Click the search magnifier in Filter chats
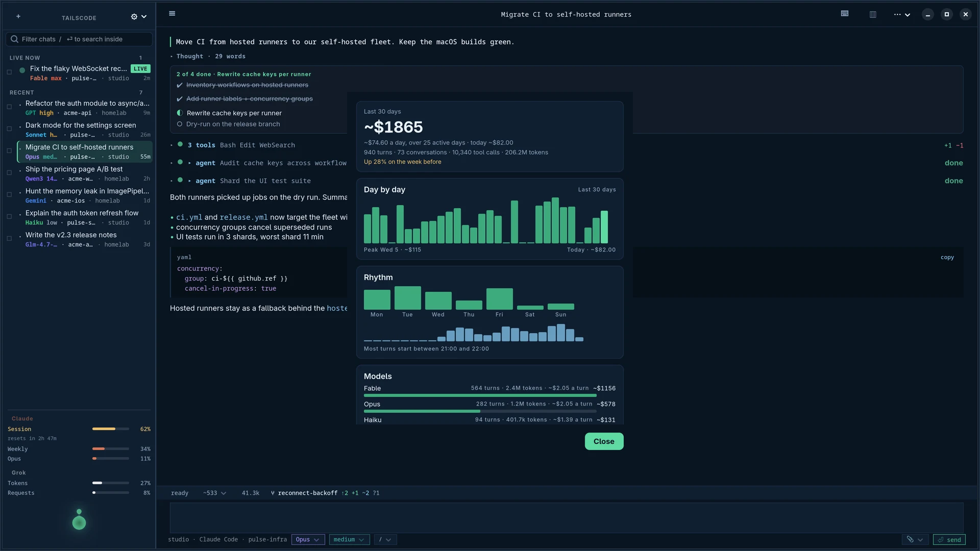 tap(14, 39)
